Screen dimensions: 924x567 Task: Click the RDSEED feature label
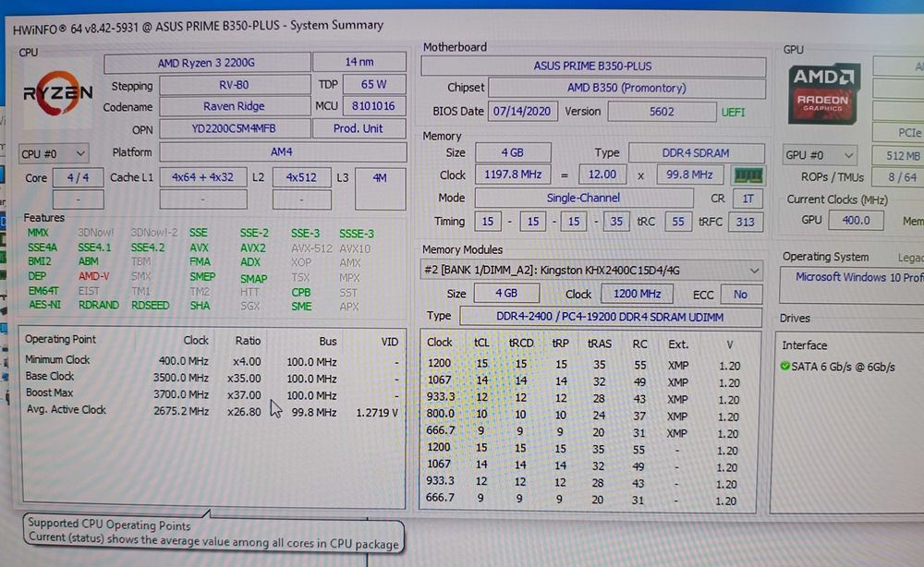click(x=150, y=305)
